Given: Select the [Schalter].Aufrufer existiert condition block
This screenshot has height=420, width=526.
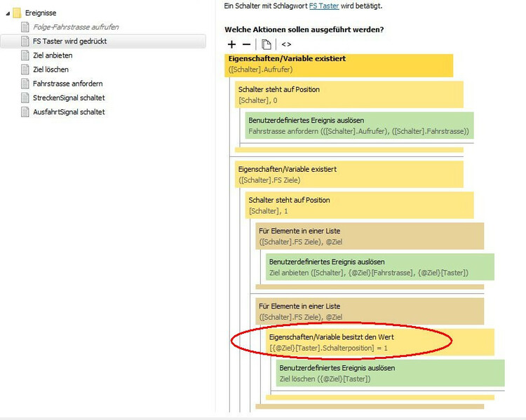Looking at the screenshot, I should 339,65.
